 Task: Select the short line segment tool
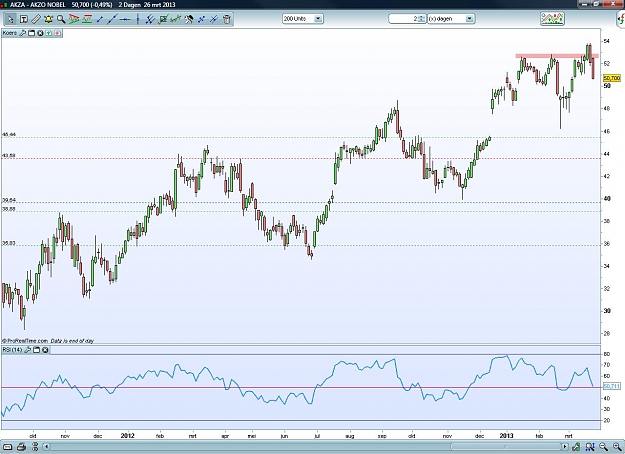[x=100, y=19]
